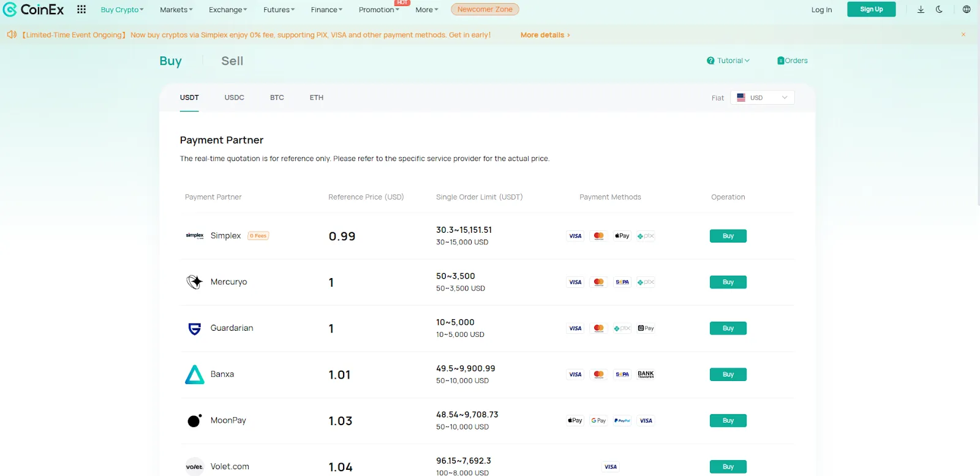Click the Volet.com logo
The image size is (980, 476).
(x=195, y=467)
